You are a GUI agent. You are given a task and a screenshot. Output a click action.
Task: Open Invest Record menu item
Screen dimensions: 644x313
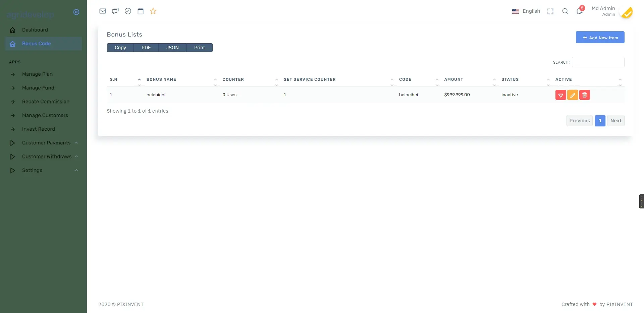tap(44, 129)
